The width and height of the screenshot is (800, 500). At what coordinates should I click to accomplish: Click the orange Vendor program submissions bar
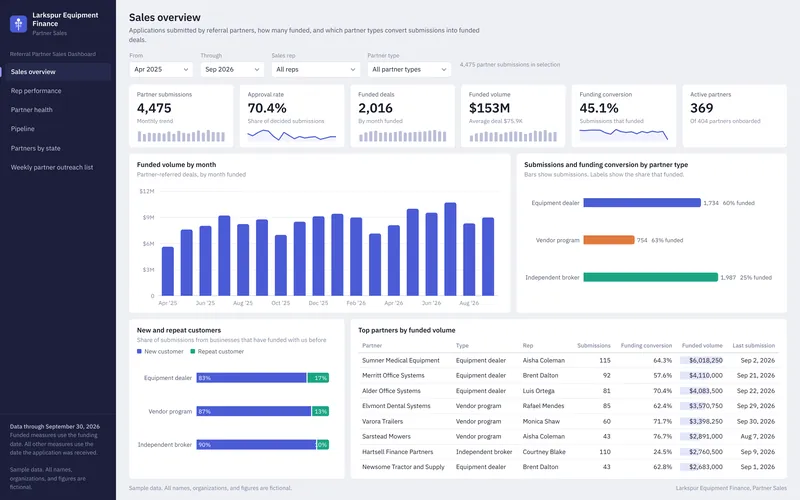coord(609,240)
